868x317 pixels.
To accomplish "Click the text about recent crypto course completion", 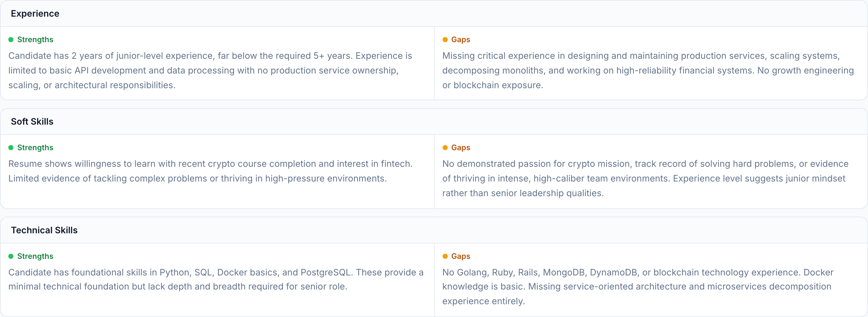I will [210, 171].
